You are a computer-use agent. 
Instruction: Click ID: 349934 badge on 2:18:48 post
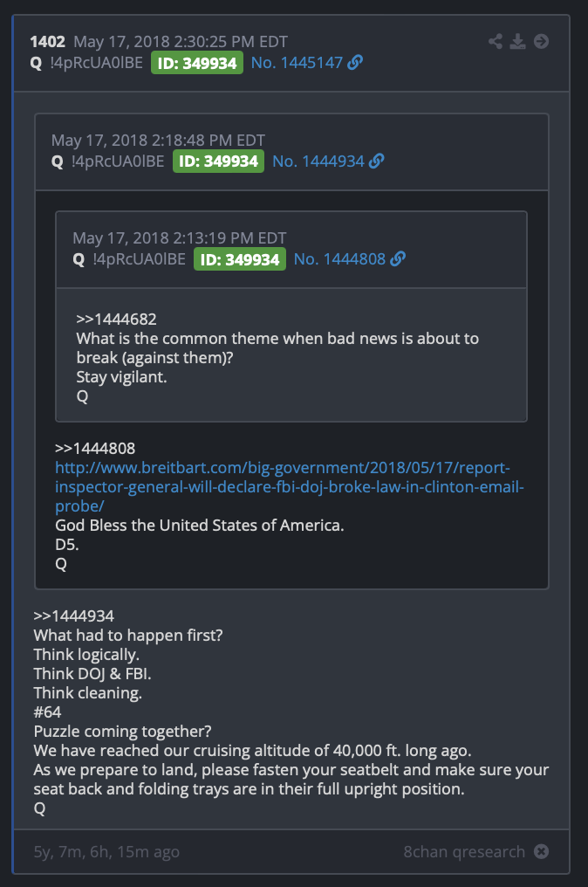coord(218,162)
